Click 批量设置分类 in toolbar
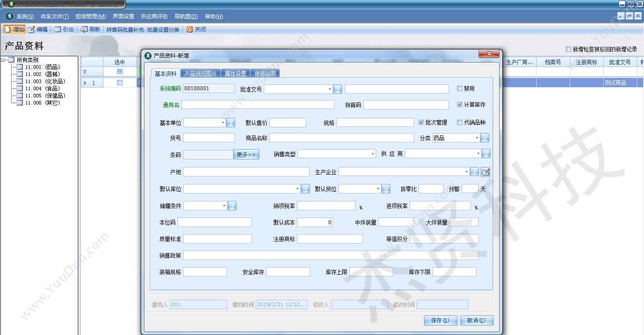Screen dimensions: 644x335 coord(163,29)
